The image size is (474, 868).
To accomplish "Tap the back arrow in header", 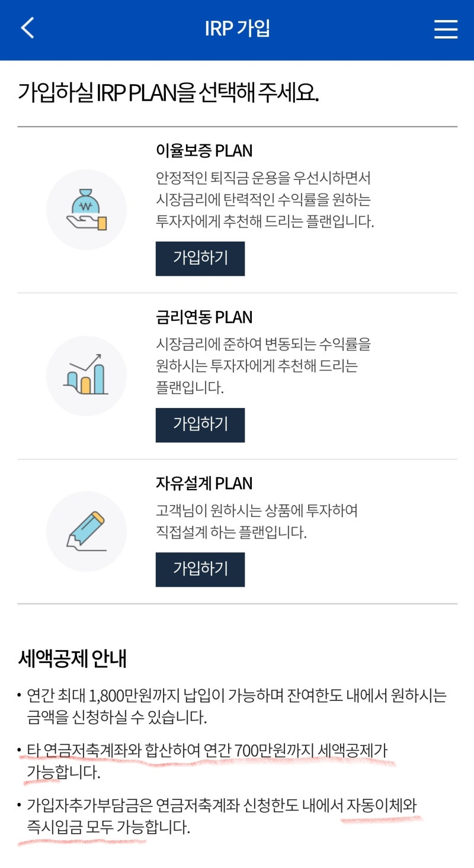I will (x=28, y=28).
